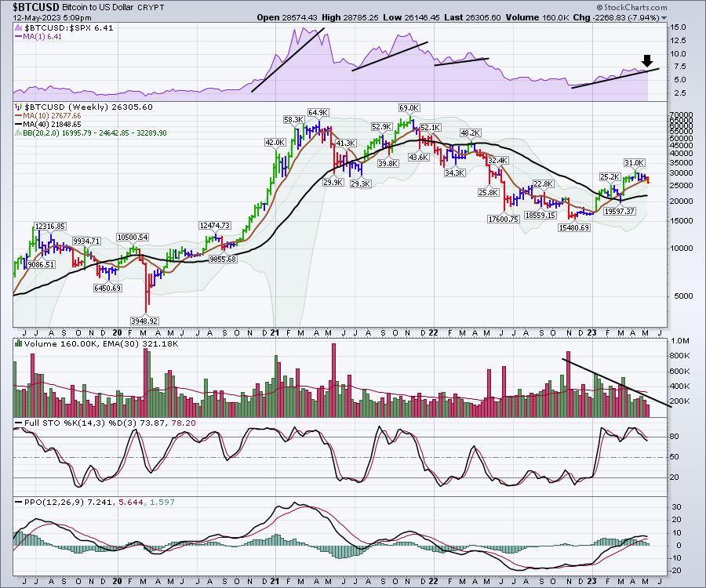Click the 23 year marker on time axis

[x=591, y=332]
